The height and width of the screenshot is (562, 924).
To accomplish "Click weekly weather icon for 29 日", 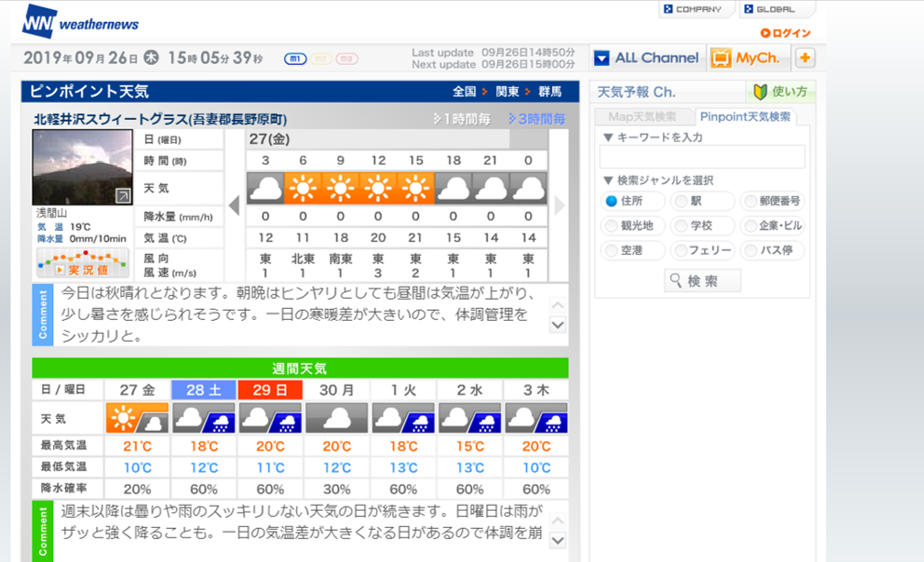I will 270,418.
